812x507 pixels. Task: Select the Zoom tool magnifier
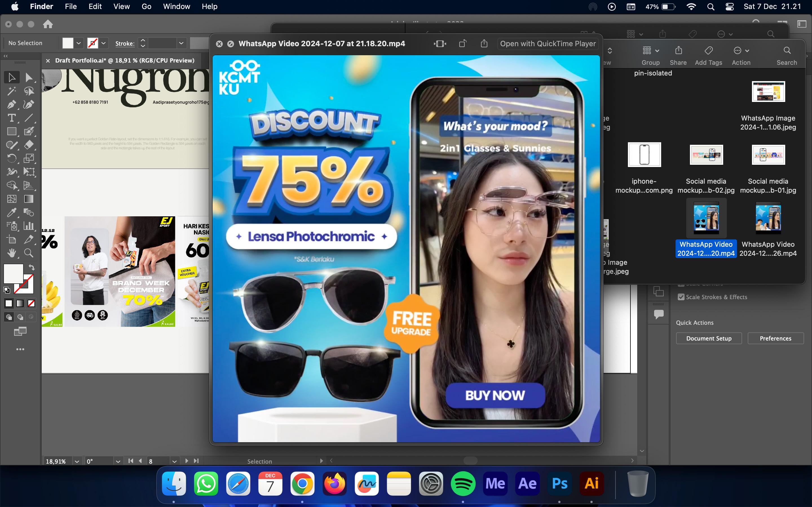coord(29,253)
